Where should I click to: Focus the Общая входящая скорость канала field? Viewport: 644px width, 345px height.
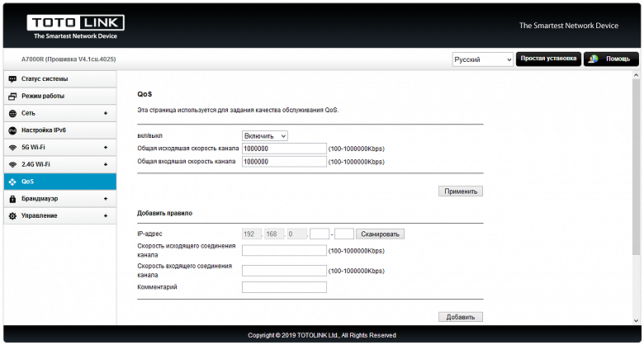tap(284, 162)
